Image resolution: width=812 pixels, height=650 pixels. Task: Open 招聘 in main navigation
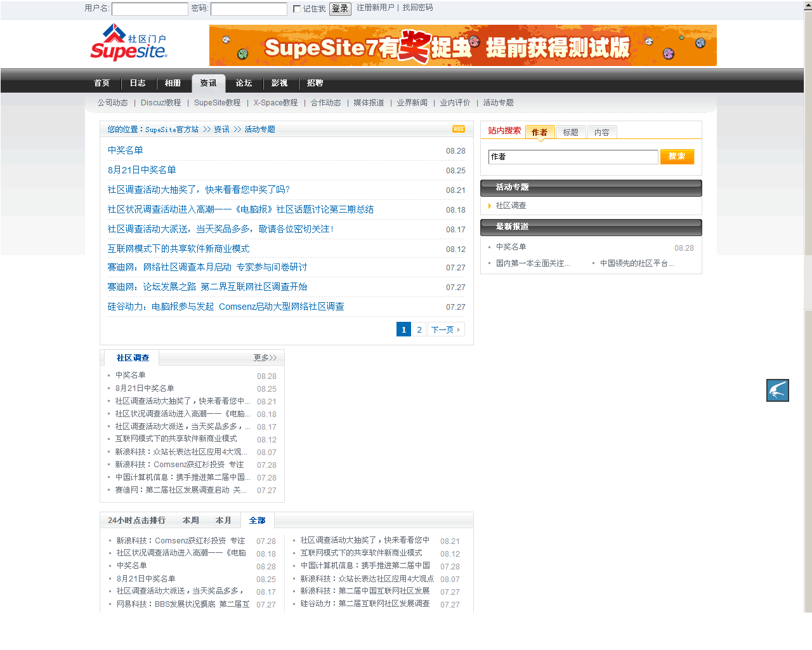[x=315, y=83]
